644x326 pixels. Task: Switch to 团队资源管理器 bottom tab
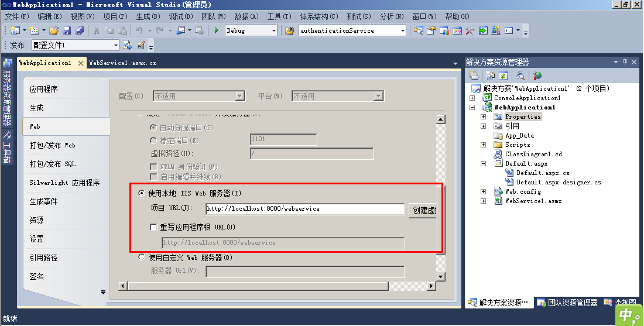567,303
